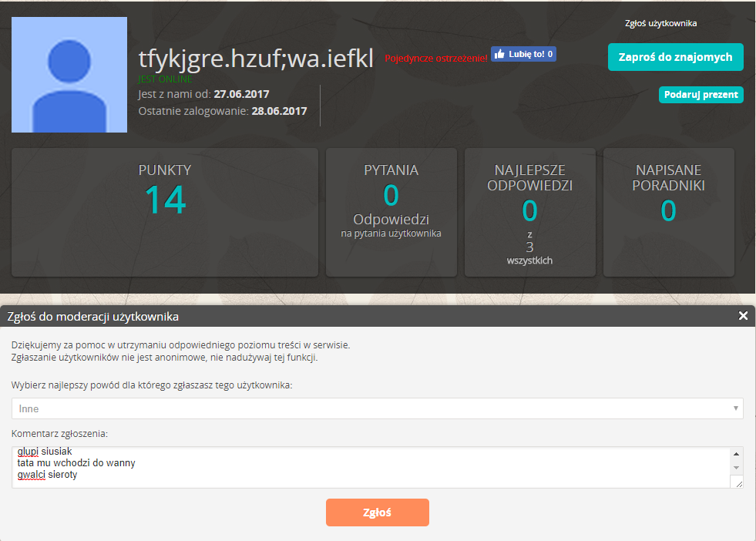Open the NAJLEPSZE ODPOWIEDZI stats tile
This screenshot has height=541, width=756.
pos(529,212)
